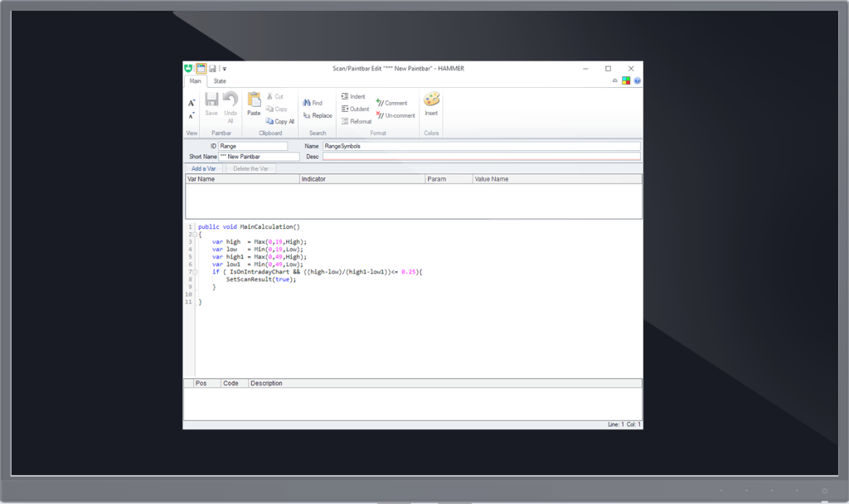
Task: Un-comment the selected lines
Action: [x=395, y=115]
